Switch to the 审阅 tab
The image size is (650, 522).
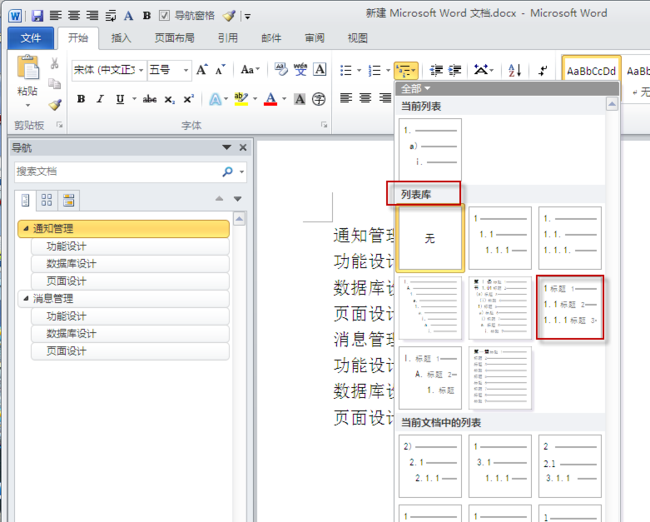pos(315,38)
